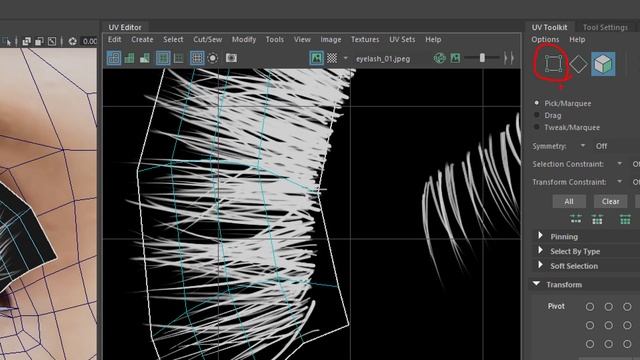Toggle the checkerboard pattern icon

point(332,58)
